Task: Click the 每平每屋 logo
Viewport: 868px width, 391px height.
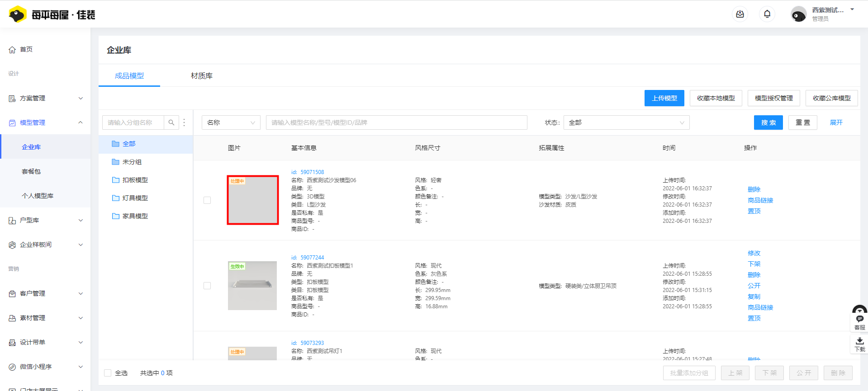Action: coord(52,14)
